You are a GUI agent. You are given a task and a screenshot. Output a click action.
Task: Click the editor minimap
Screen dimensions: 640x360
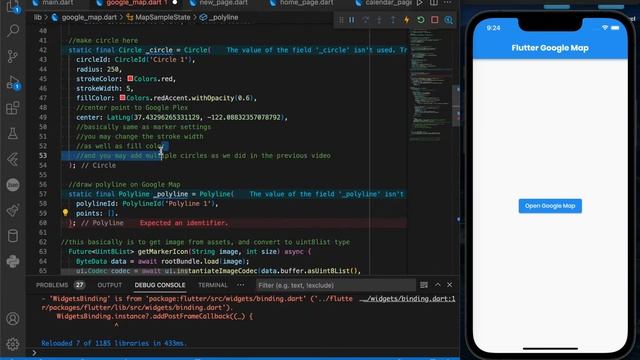[430, 86]
